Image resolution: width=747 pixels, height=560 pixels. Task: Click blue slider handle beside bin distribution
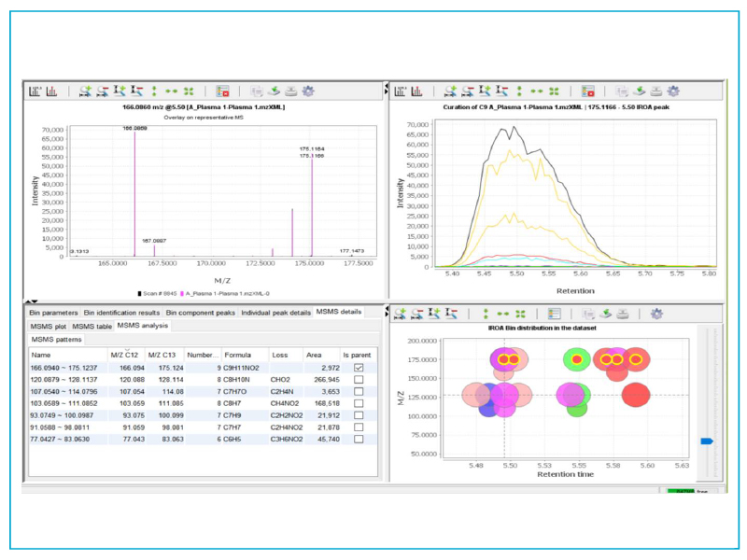[x=707, y=441]
